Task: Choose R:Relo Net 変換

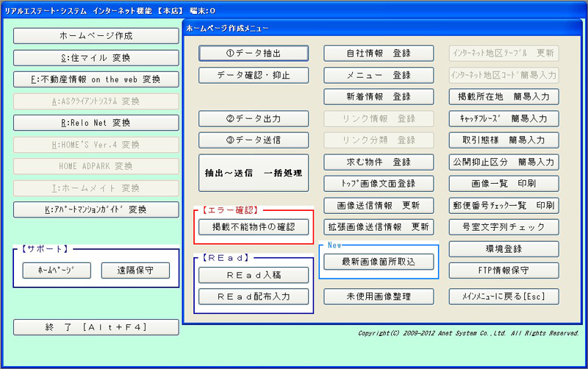Action: point(96,123)
